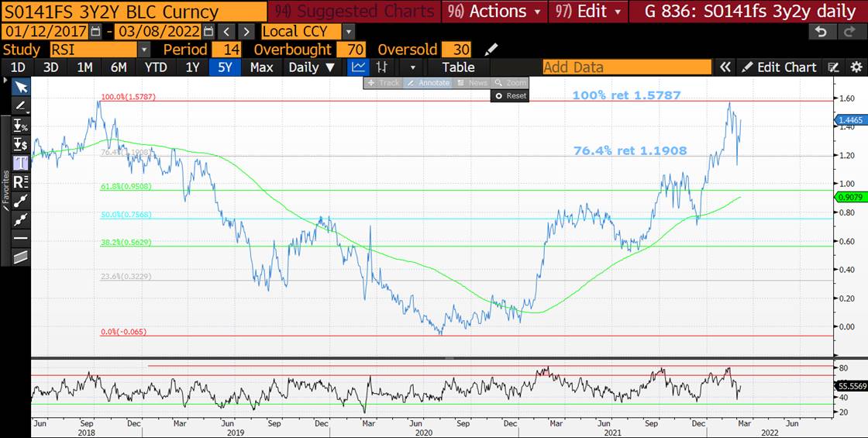Undo the last chart action
Screen dimensions: 868x438
pos(821,32)
